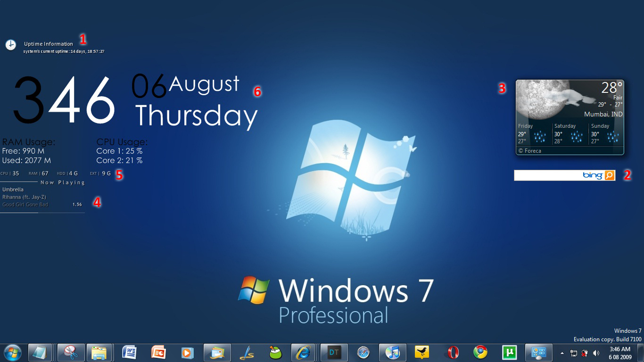Open the µTorrent client
Viewport: 644px width, 362px height.
tap(511, 353)
